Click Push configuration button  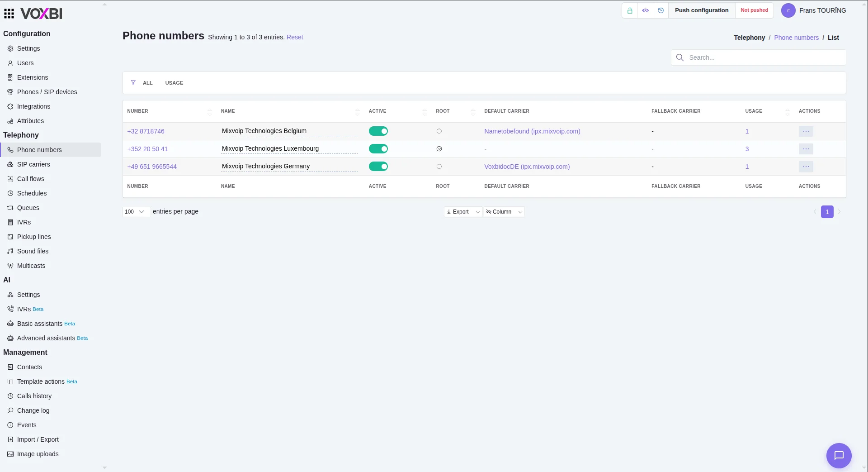tap(702, 10)
